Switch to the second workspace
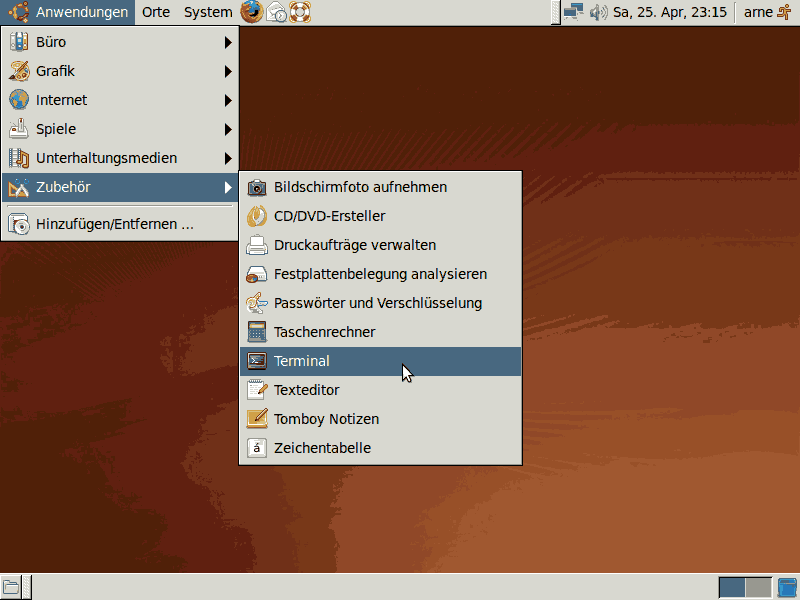The height and width of the screenshot is (600, 800). click(x=758, y=588)
